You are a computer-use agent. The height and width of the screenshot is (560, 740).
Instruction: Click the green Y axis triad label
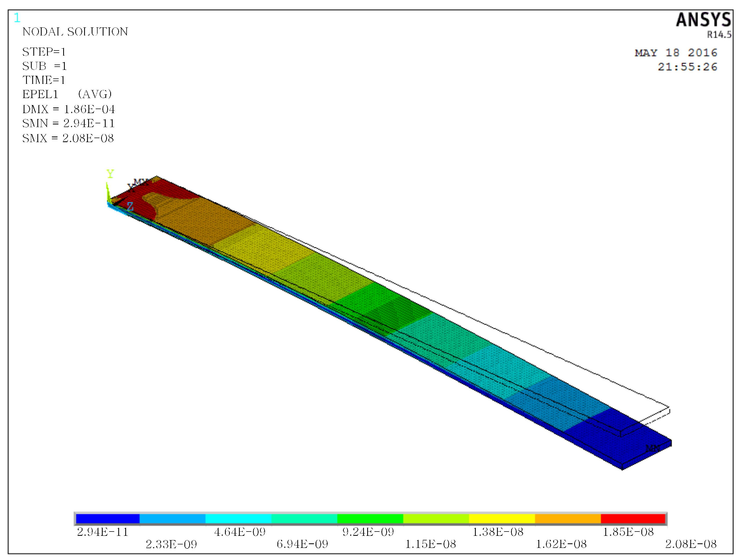(x=110, y=174)
